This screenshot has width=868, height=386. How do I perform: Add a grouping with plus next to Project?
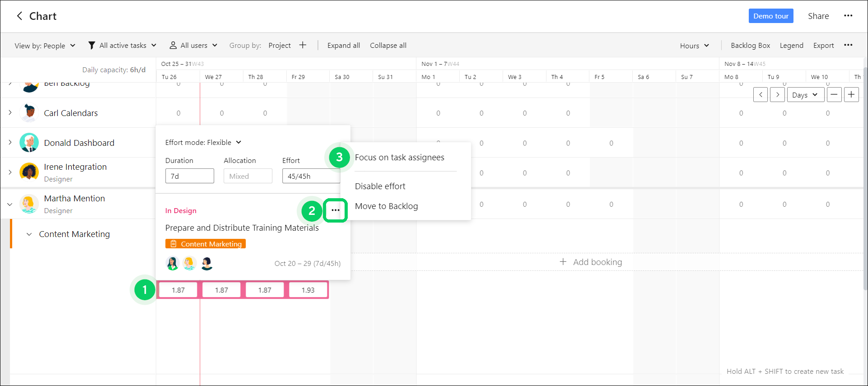[x=303, y=45]
